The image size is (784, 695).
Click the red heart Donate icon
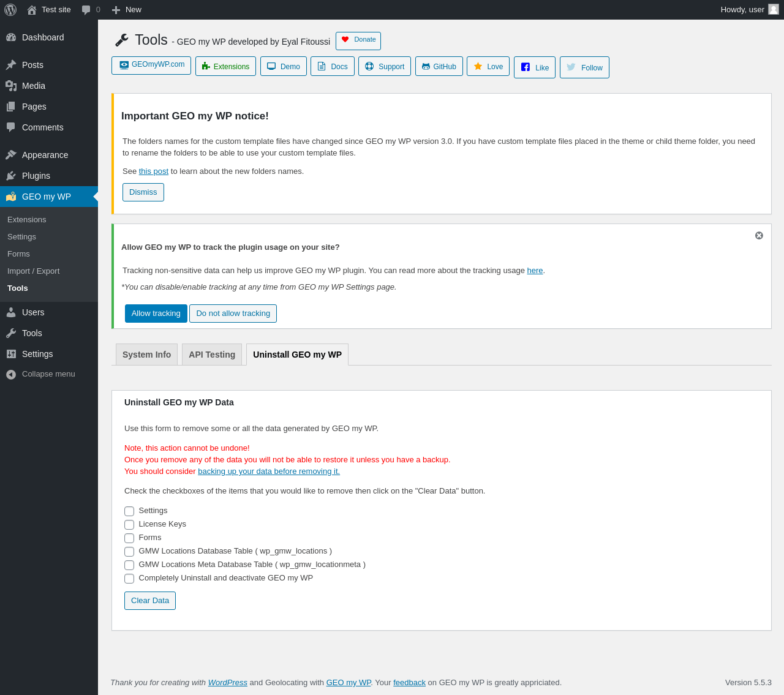tap(345, 39)
